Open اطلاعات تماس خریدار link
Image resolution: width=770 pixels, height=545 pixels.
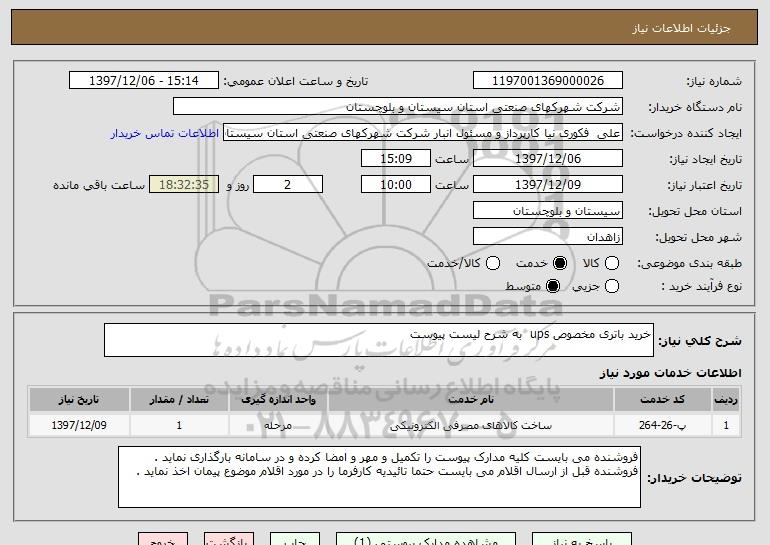[x=165, y=134]
